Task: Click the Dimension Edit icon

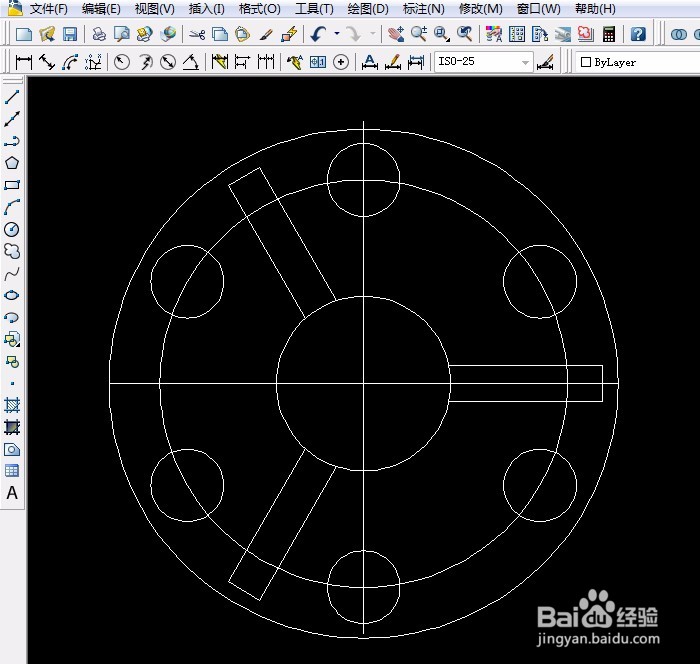Action: click(x=369, y=62)
